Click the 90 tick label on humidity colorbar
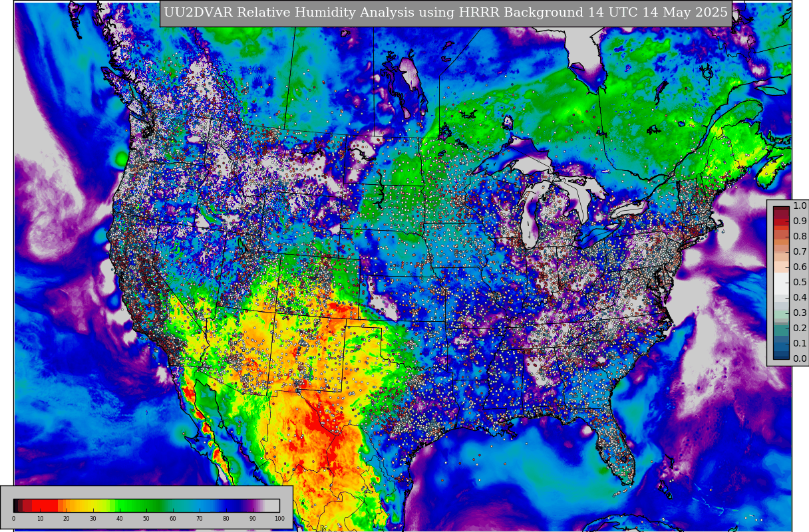The image size is (809, 532). click(x=253, y=519)
